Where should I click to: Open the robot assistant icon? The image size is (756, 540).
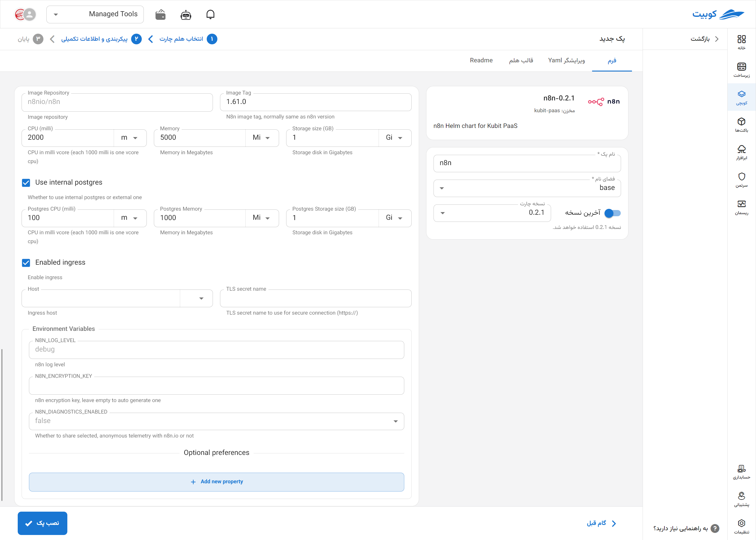tap(186, 15)
